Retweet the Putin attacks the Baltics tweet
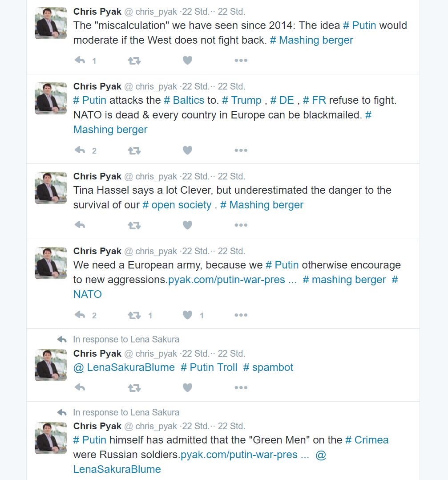 134,151
